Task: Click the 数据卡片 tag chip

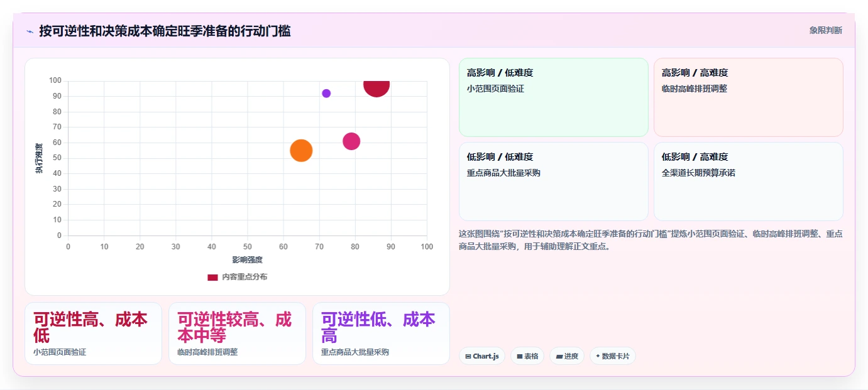Action: click(612, 356)
